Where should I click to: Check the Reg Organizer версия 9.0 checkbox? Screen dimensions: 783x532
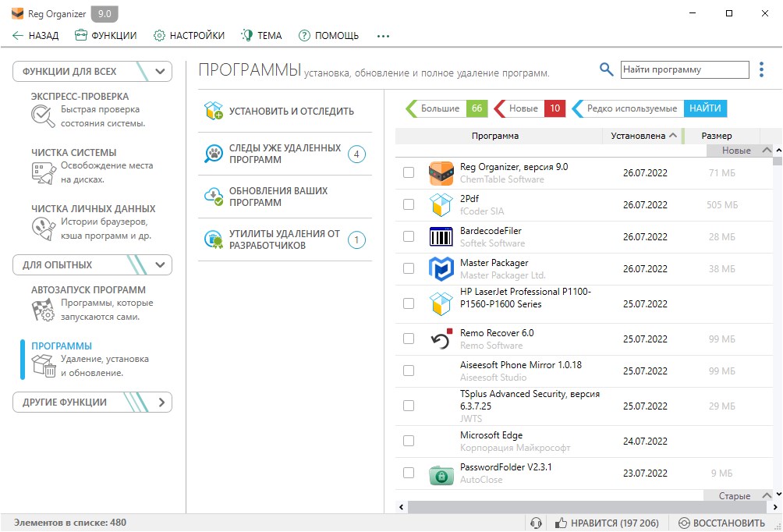pyautogui.click(x=409, y=172)
